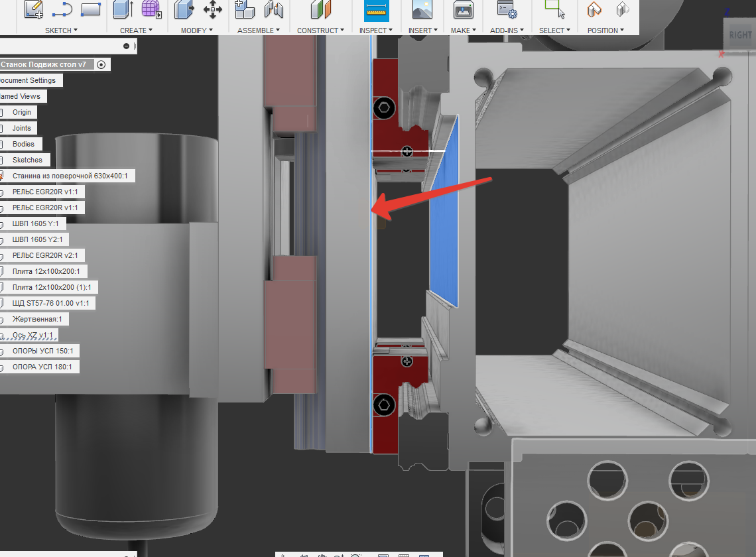Select component Станина из поверочной 630x400:1
The height and width of the screenshot is (557, 756).
tap(70, 176)
